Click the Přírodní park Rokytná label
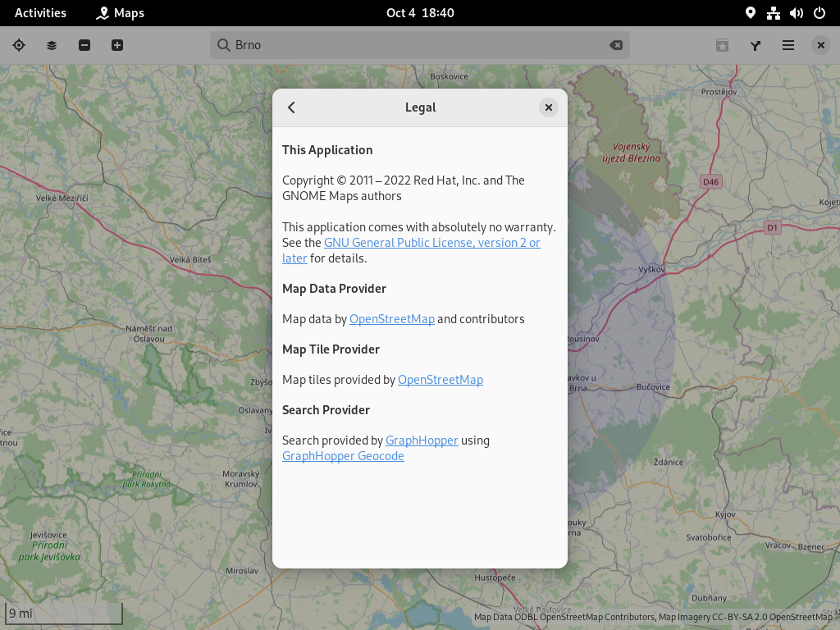The height and width of the screenshot is (630, 840). click(x=146, y=479)
